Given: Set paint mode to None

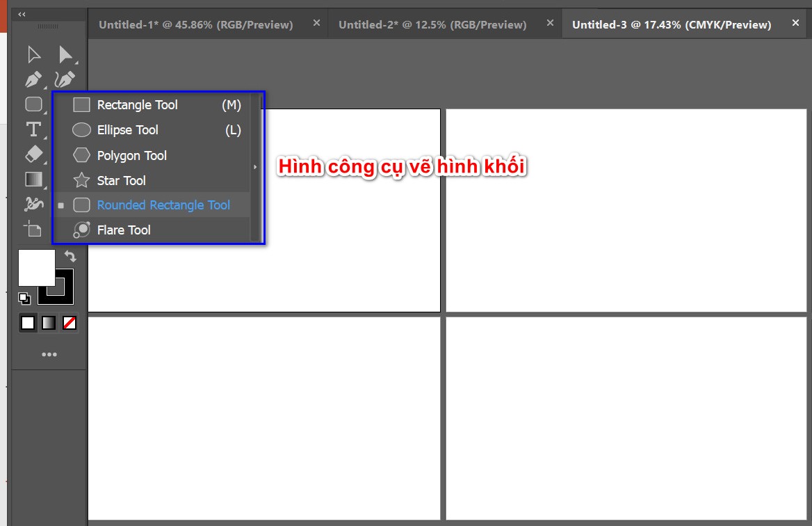Looking at the screenshot, I should 70,323.
